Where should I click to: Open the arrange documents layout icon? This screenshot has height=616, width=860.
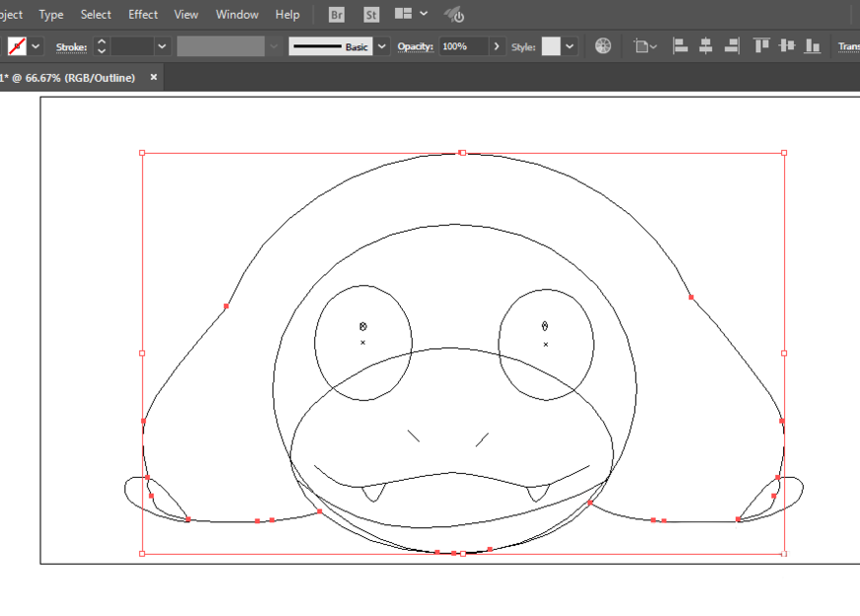tap(404, 15)
